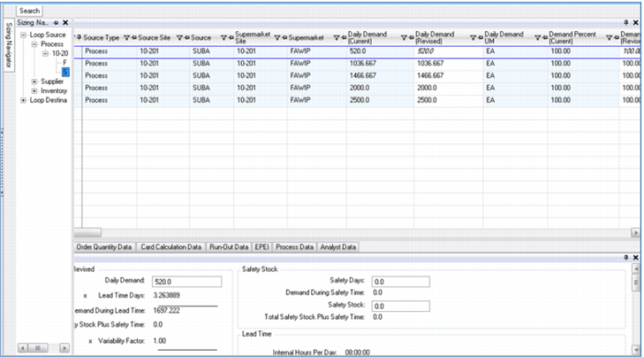This screenshot has height=357, width=644.
Task: Click the grid horizontal scrollbar thumb
Action: pyautogui.click(x=87, y=233)
